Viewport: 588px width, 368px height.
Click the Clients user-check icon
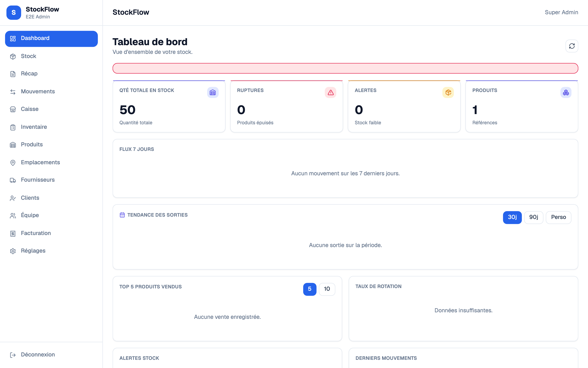pos(13,198)
